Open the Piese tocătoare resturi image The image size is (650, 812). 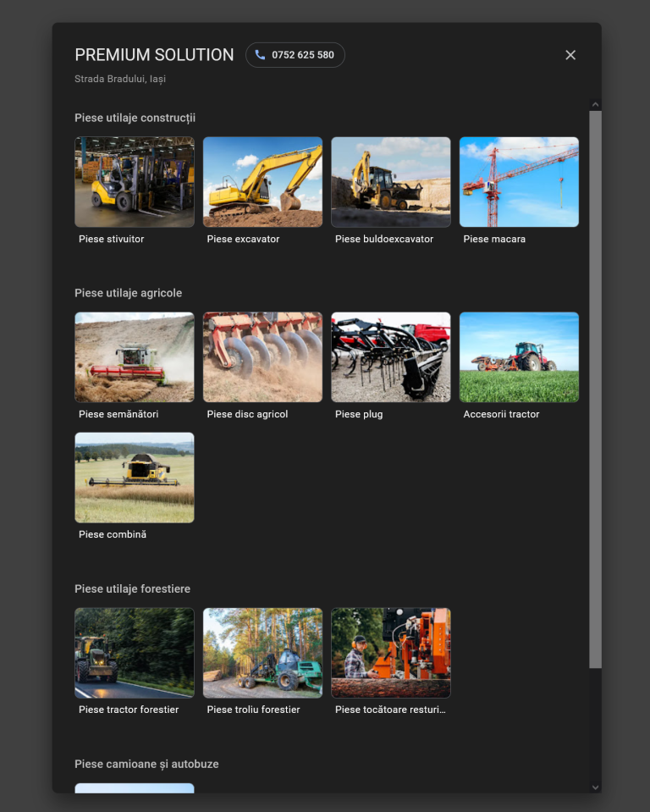click(x=391, y=653)
